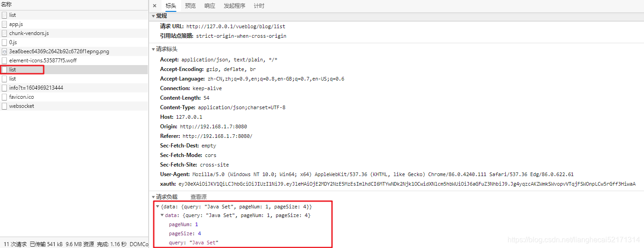This screenshot has width=644, height=248.
Task: Collapse the nested data: payload node
Action: (x=162, y=215)
